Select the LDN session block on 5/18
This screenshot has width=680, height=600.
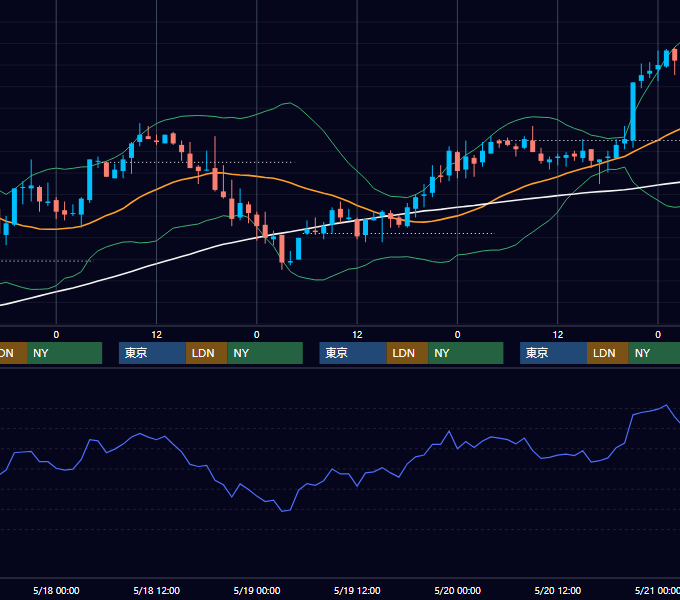[x=206, y=353]
